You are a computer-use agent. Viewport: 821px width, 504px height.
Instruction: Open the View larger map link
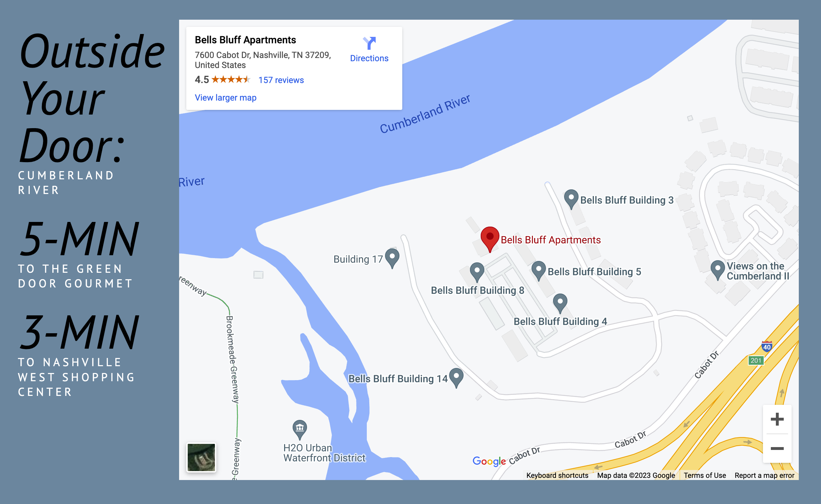point(226,98)
